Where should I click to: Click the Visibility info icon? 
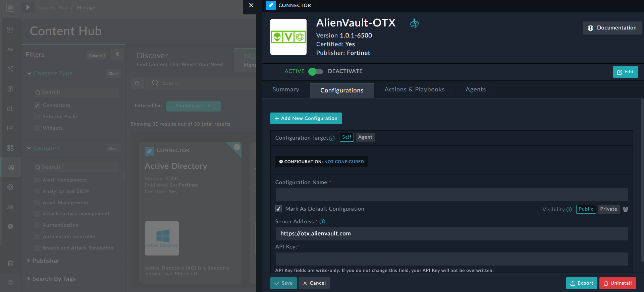pyautogui.click(x=569, y=210)
